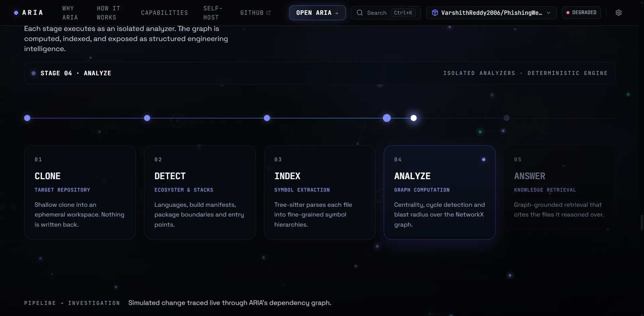Click the dot in Stage 04 banner

click(x=34, y=73)
